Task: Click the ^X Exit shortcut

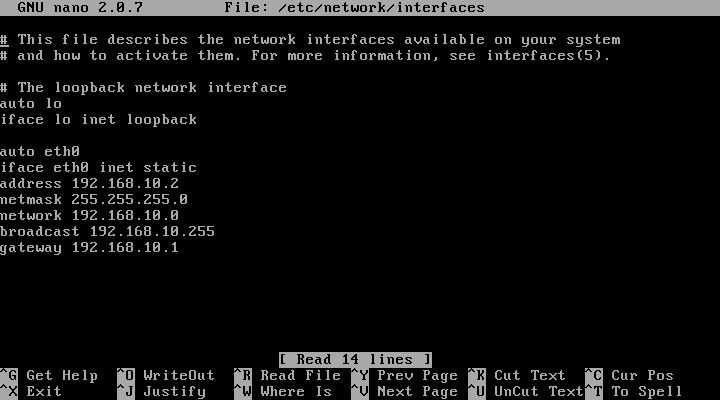Action: (31, 392)
